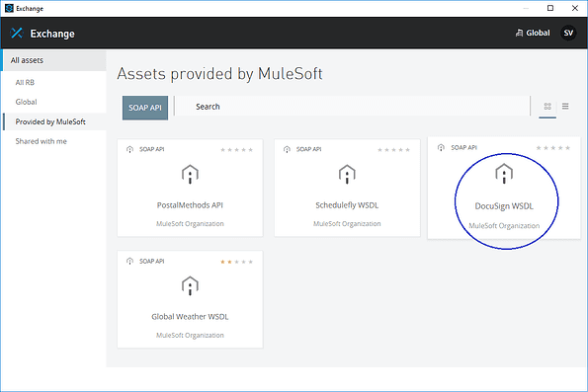The height and width of the screenshot is (392, 588).
Task: Click star rating on Global Weather WSDL card
Action: point(236,262)
